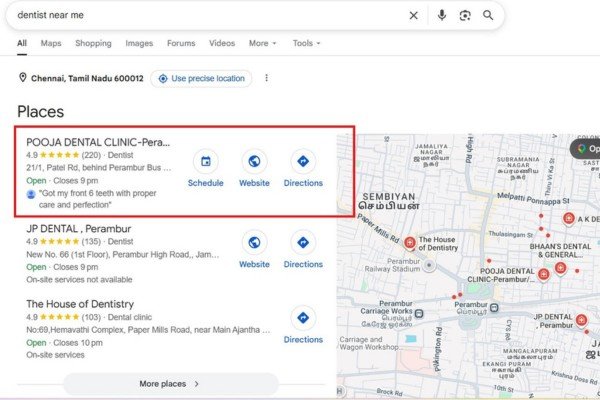Click Pooja Dental address '21/1, Patel Rd'
This screenshot has width=600, height=400.
[x=99, y=168]
